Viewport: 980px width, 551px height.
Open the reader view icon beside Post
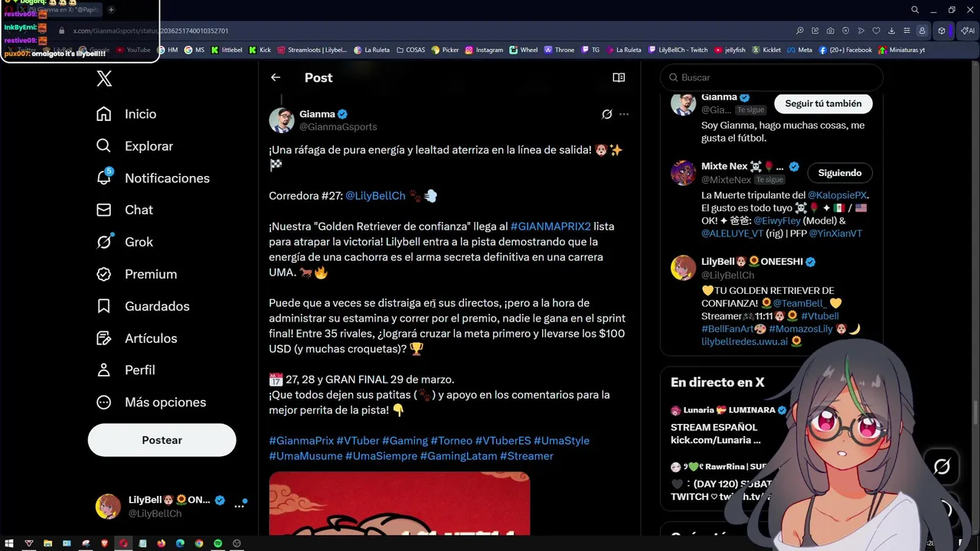click(x=619, y=77)
